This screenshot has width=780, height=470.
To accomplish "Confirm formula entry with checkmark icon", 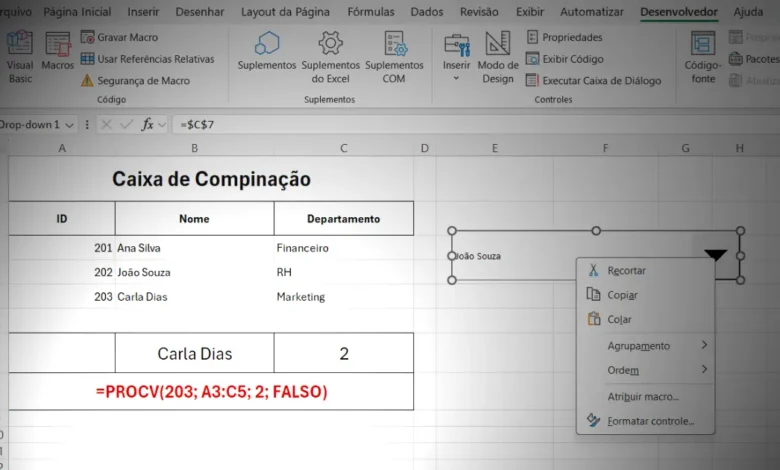I will (x=126, y=124).
